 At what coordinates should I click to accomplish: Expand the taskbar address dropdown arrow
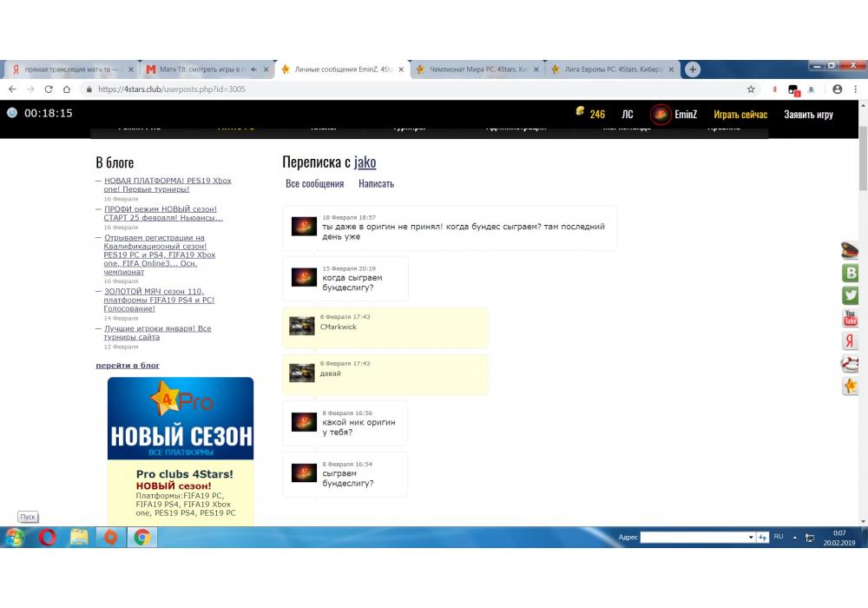click(751, 538)
